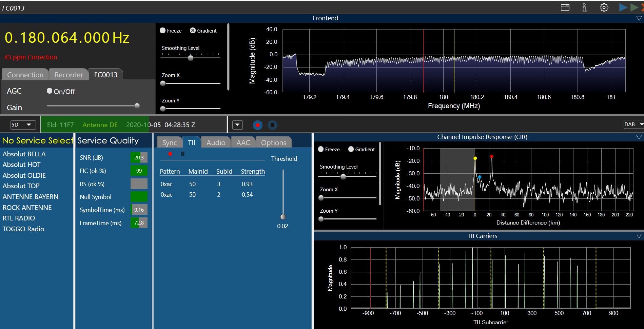Toggle the AGC On/Off radio button
Screen dimensions: 644x329
(x=50, y=91)
